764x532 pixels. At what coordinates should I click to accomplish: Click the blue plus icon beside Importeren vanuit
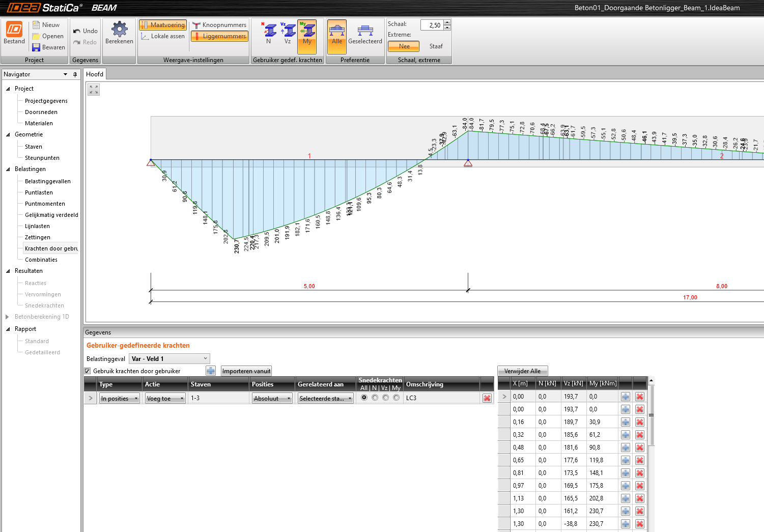click(x=211, y=371)
